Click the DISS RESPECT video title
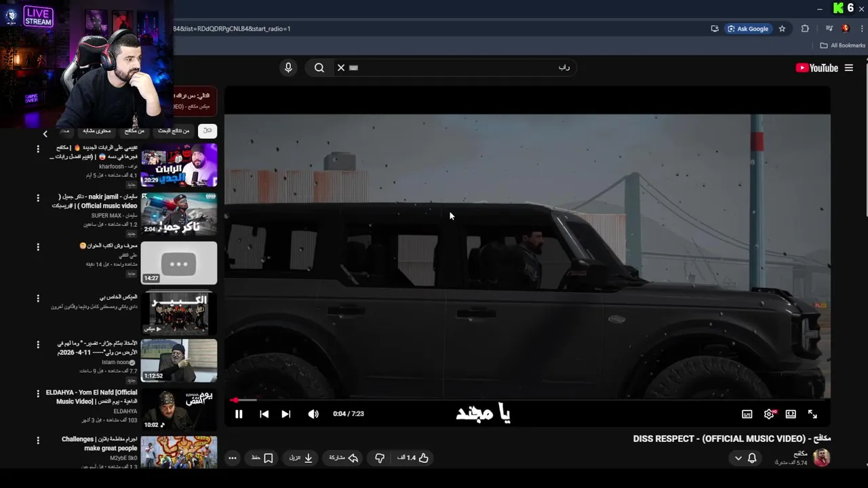This screenshot has height=488, width=868. [x=732, y=439]
